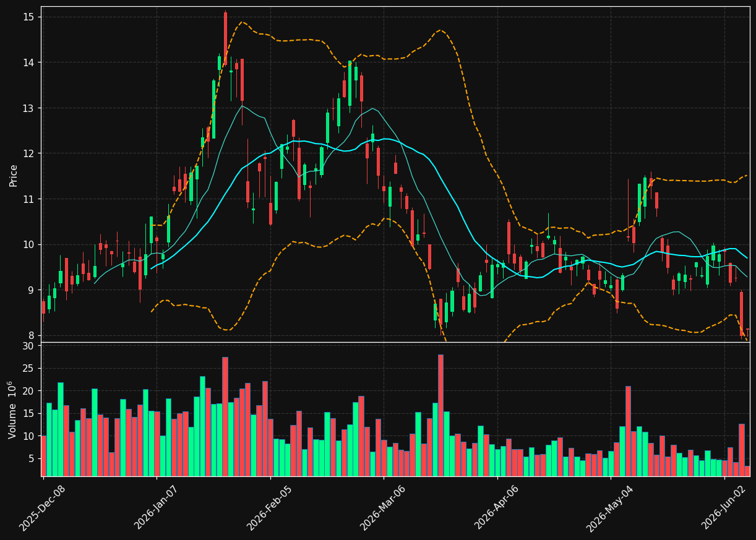
Task: Click price tick value 14
Action: [28, 62]
